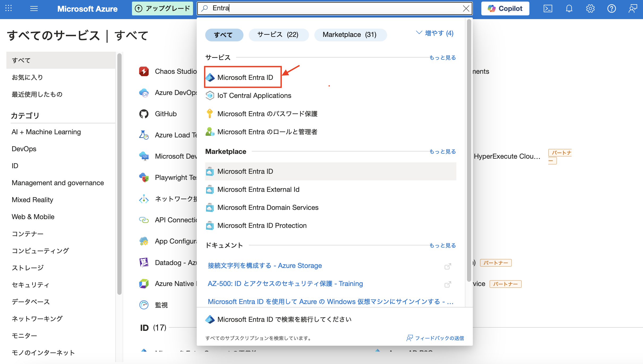Click the apps grid waffle icon
Image resolution: width=643 pixels, height=364 pixels.
(8, 8)
